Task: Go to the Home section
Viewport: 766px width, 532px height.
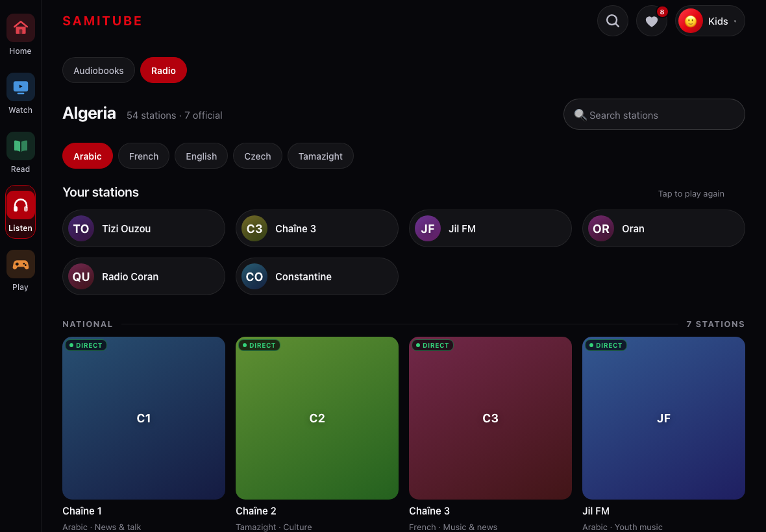Action: (20, 34)
